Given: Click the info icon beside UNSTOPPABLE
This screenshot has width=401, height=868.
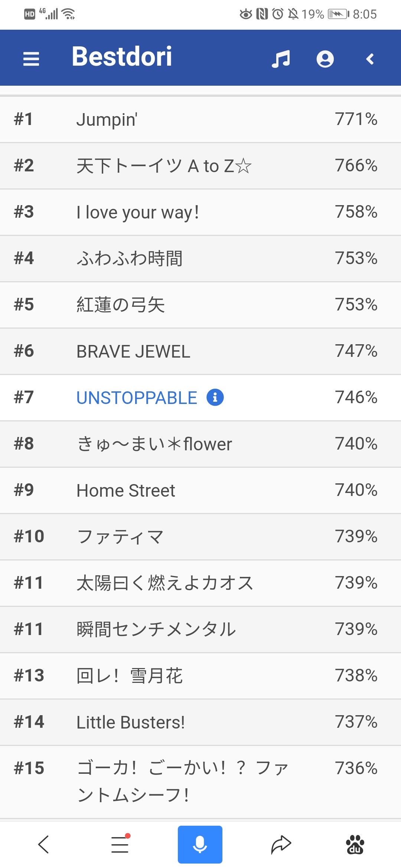Looking at the screenshot, I should tap(215, 397).
